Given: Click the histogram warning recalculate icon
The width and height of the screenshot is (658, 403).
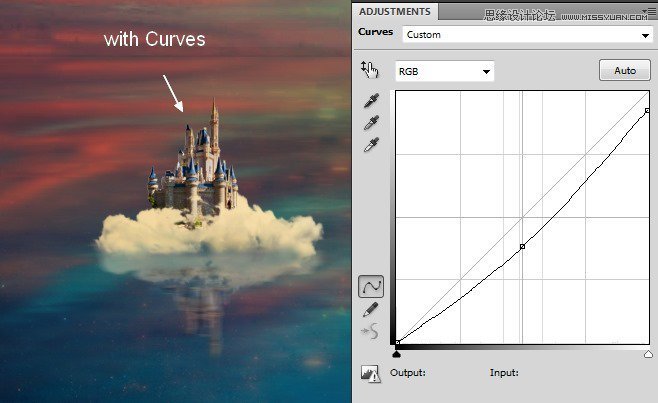Looking at the screenshot, I should 371,374.
